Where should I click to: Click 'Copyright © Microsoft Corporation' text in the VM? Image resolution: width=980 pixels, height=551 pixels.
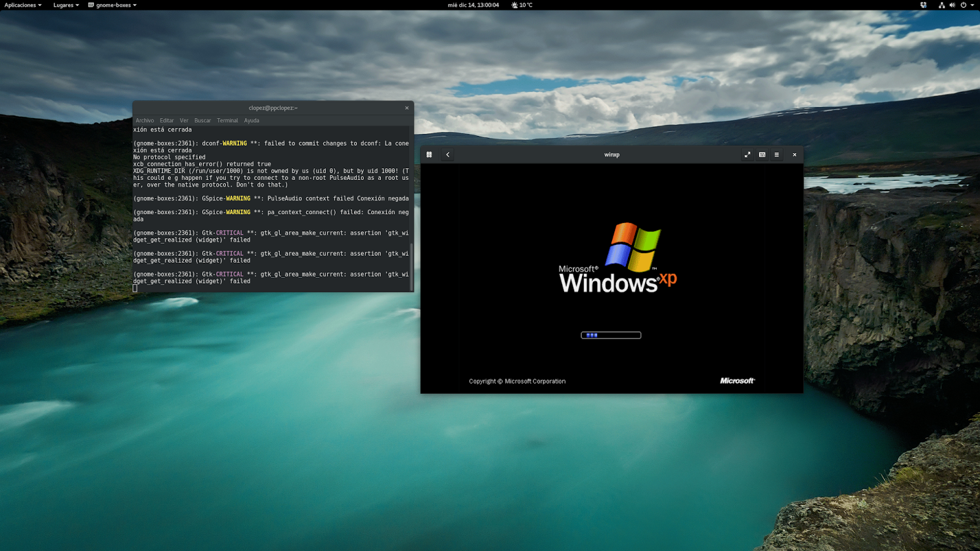click(518, 381)
